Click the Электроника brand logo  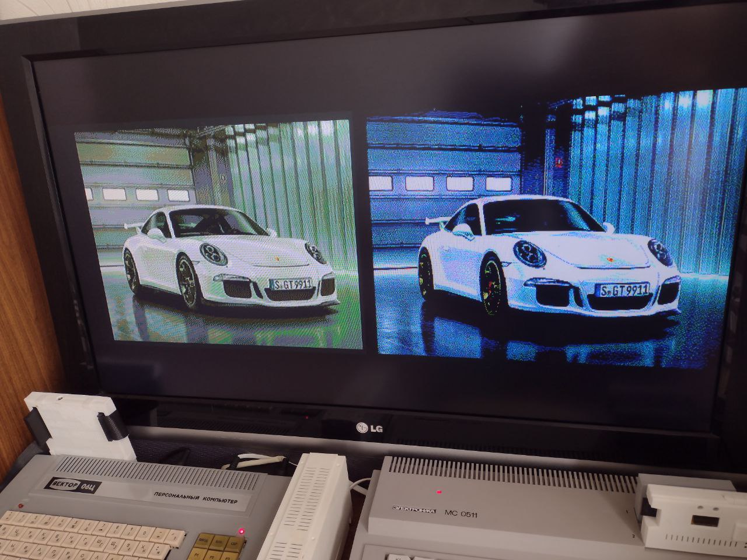414,511
